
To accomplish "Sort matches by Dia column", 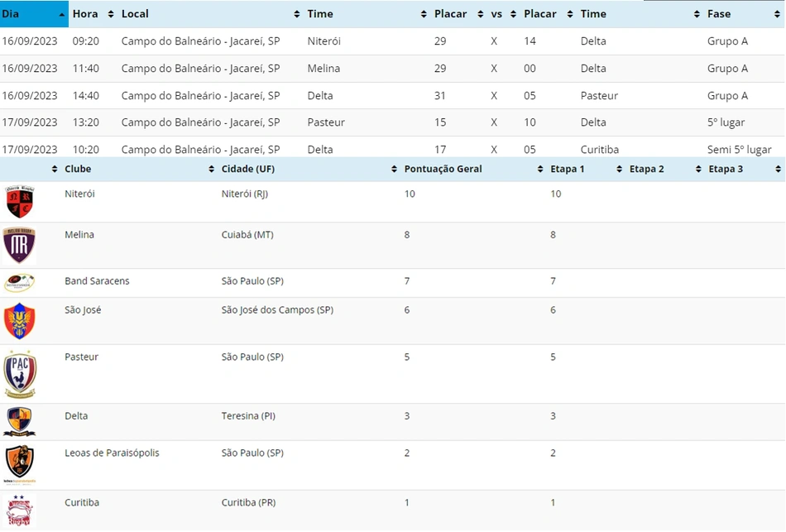I will pyautogui.click(x=34, y=14).
